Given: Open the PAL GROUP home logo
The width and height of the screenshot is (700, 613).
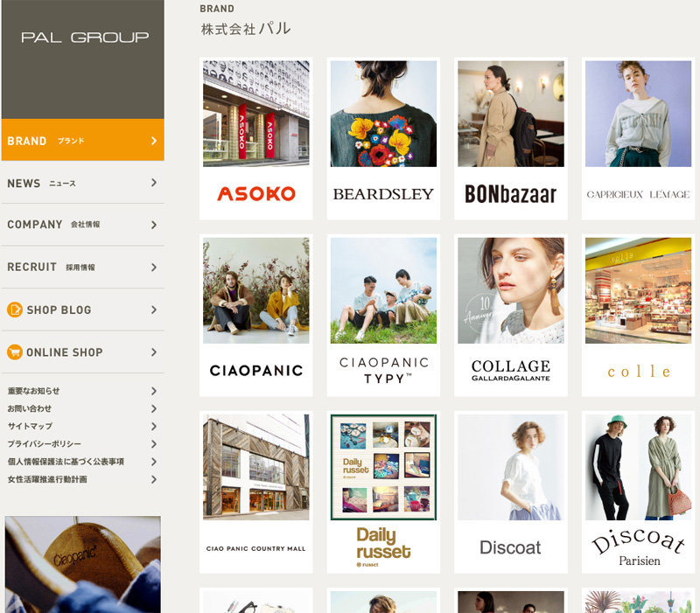Looking at the screenshot, I should pyautogui.click(x=85, y=38).
